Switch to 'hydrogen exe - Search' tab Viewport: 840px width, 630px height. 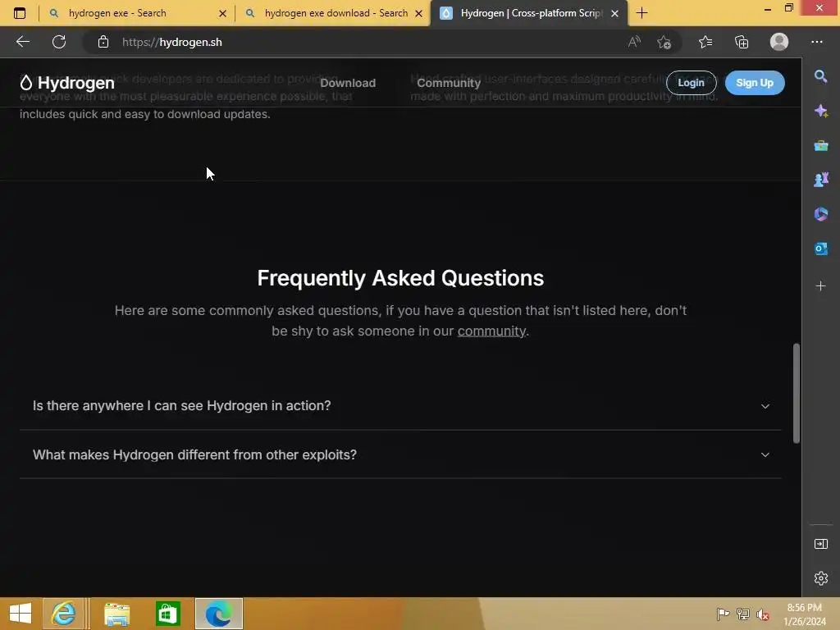(x=137, y=13)
